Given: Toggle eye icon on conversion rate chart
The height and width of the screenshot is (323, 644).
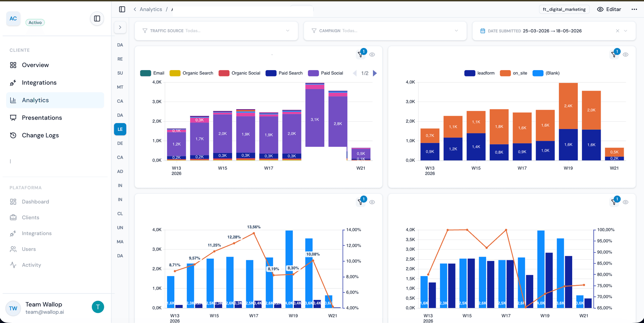Looking at the screenshot, I should coord(372,202).
